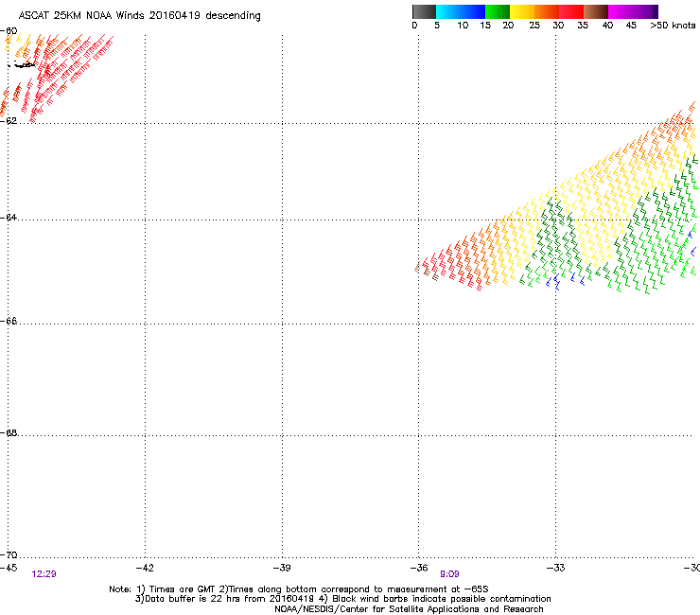The height and width of the screenshot is (615, 700).
Task: Click the -68 latitude axis label
Action: (9, 433)
